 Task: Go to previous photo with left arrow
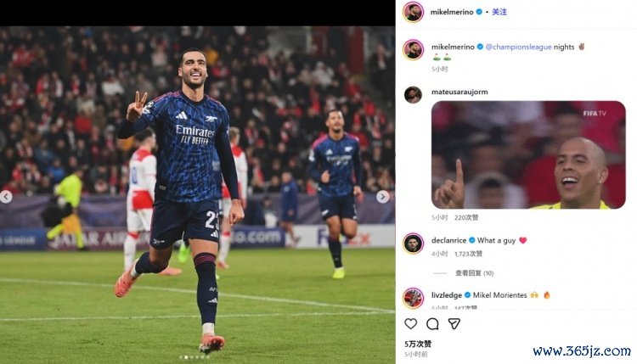pos(6,197)
